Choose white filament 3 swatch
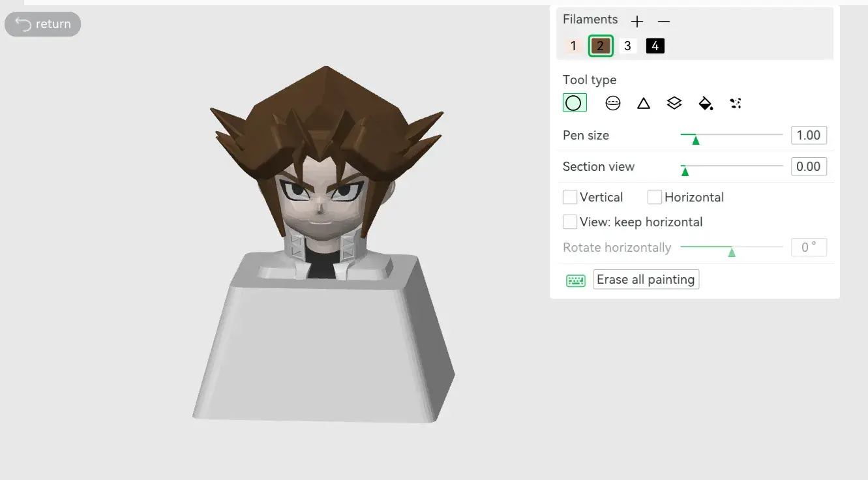Viewport: 868px width, 480px height. coord(627,46)
